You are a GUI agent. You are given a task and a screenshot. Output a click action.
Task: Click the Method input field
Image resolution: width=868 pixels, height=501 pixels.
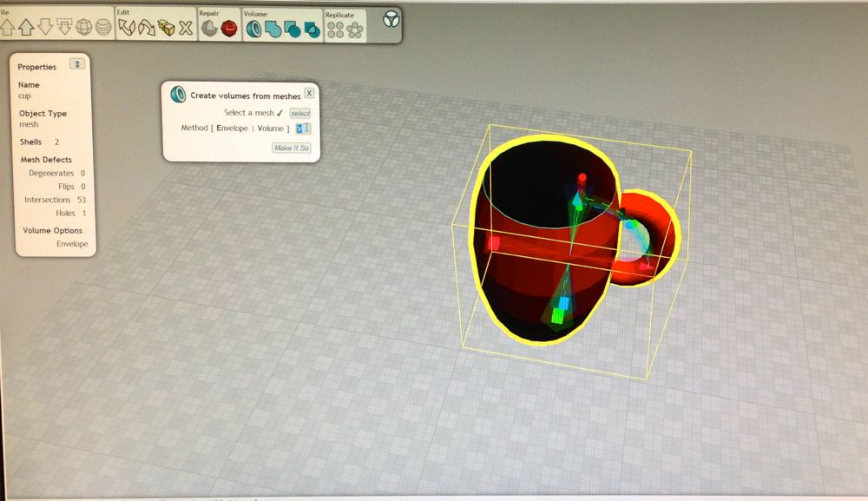tap(303, 129)
